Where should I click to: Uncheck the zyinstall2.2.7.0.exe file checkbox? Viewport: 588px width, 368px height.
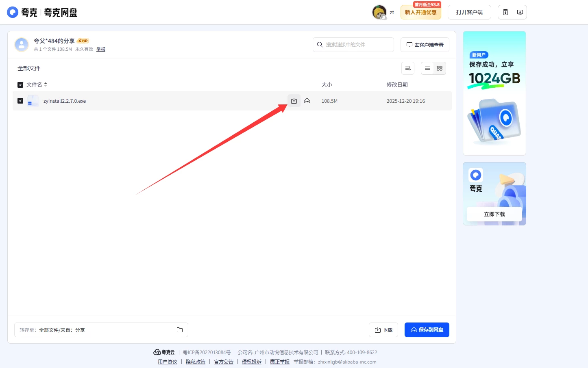(20, 101)
